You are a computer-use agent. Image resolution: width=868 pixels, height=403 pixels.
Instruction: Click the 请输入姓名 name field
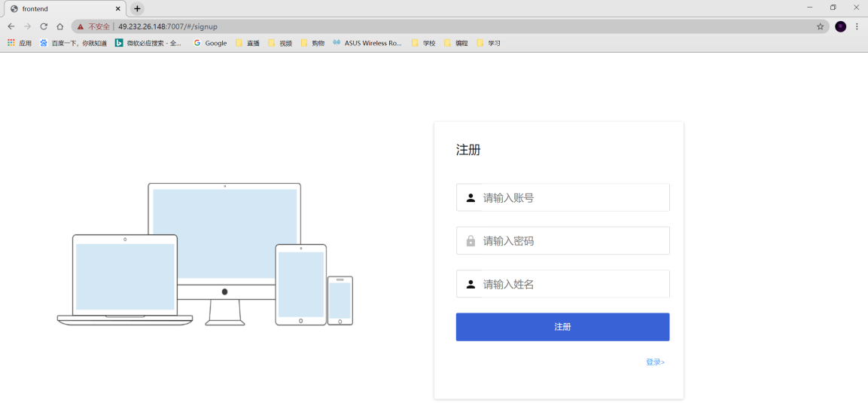[563, 284]
